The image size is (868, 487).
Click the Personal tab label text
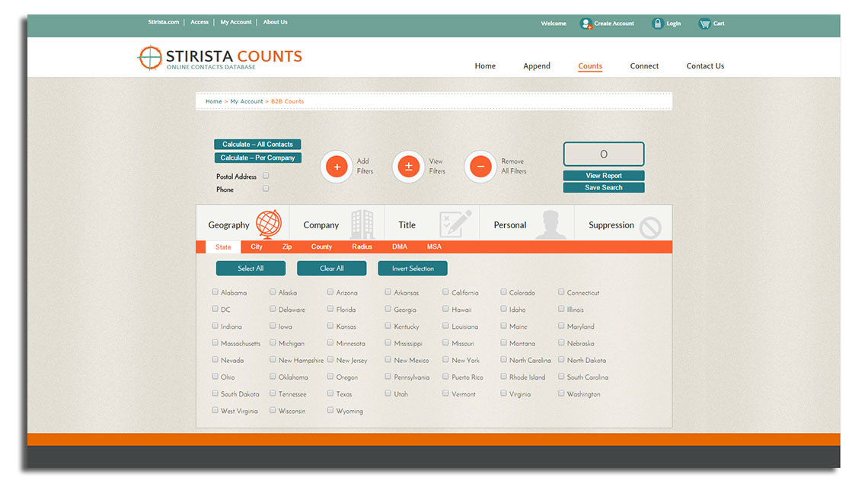(x=510, y=225)
